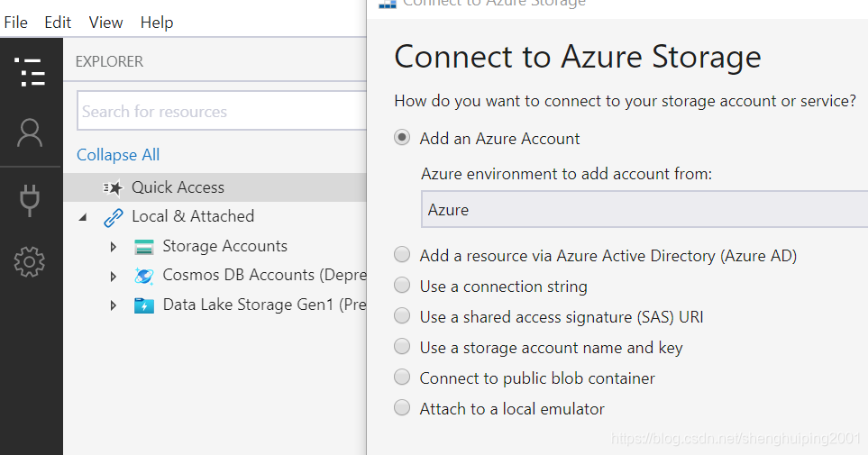The height and width of the screenshot is (455, 868).
Task: Expand the Storage Accounts tree node
Action: pyautogui.click(x=114, y=247)
